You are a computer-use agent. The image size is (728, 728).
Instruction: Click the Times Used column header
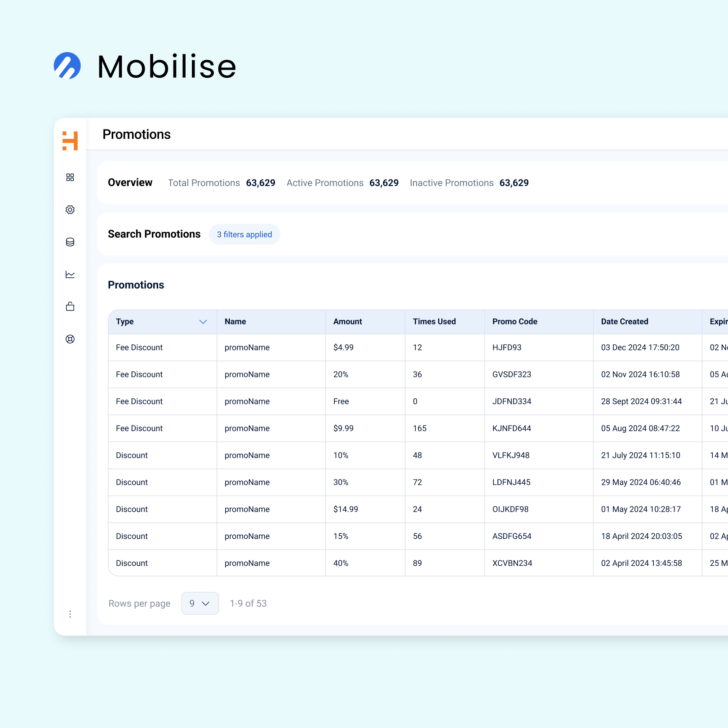tap(434, 322)
